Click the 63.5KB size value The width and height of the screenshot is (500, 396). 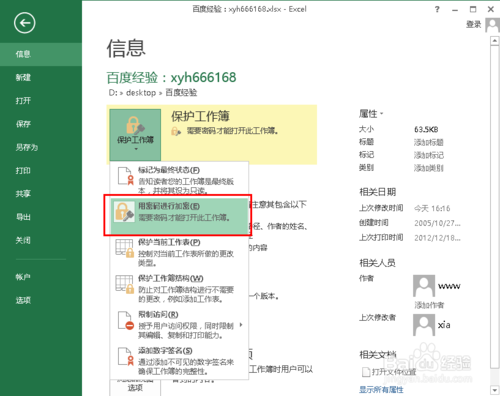(x=426, y=129)
